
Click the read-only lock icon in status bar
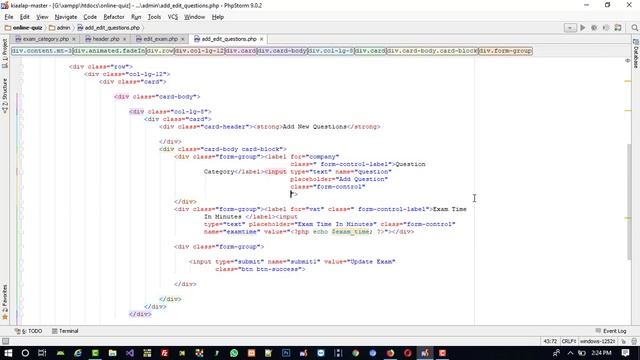point(624,341)
